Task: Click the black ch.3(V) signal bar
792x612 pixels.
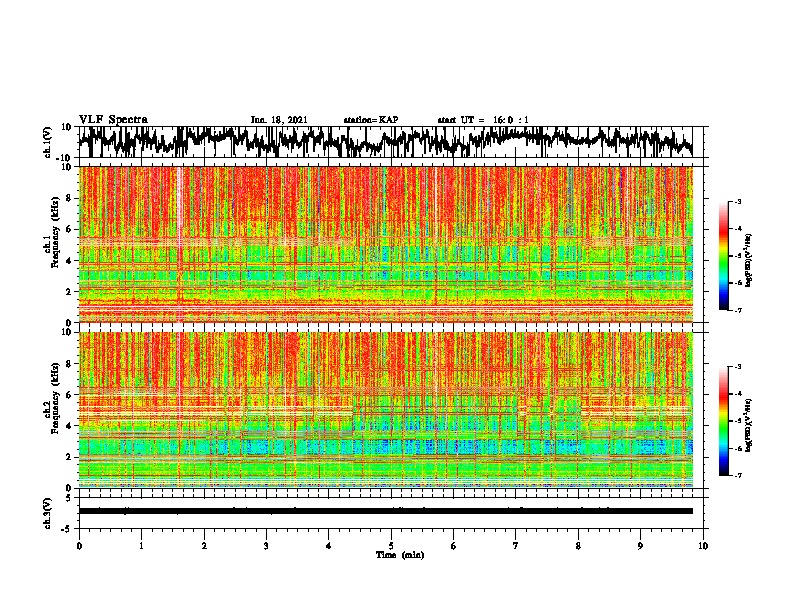Action: point(385,511)
